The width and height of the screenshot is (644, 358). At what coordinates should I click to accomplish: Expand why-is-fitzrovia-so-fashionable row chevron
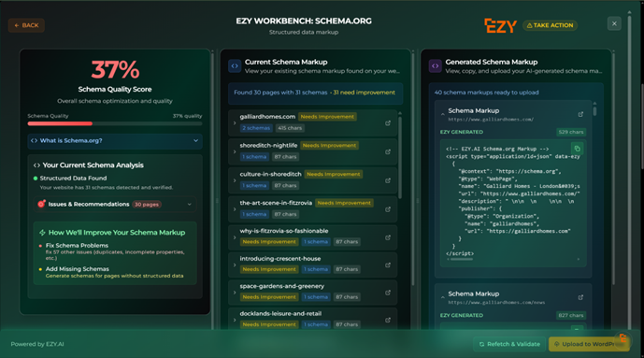click(235, 237)
